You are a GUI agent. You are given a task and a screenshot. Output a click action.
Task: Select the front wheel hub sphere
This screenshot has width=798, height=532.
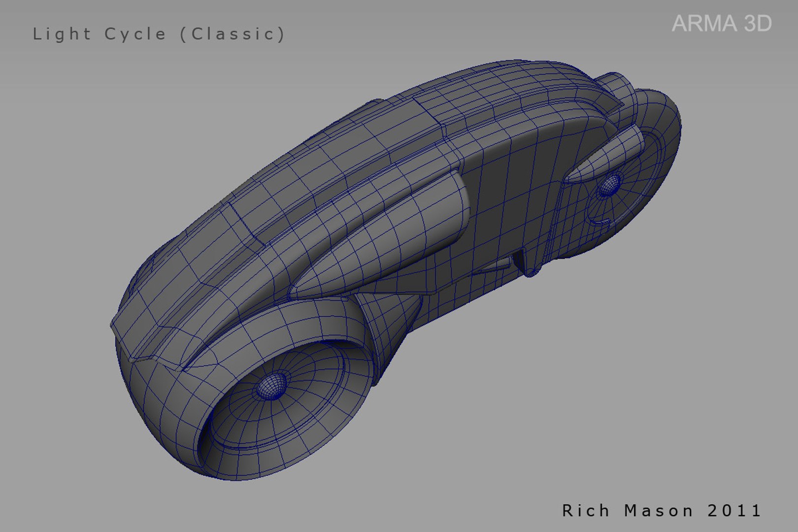point(272,386)
